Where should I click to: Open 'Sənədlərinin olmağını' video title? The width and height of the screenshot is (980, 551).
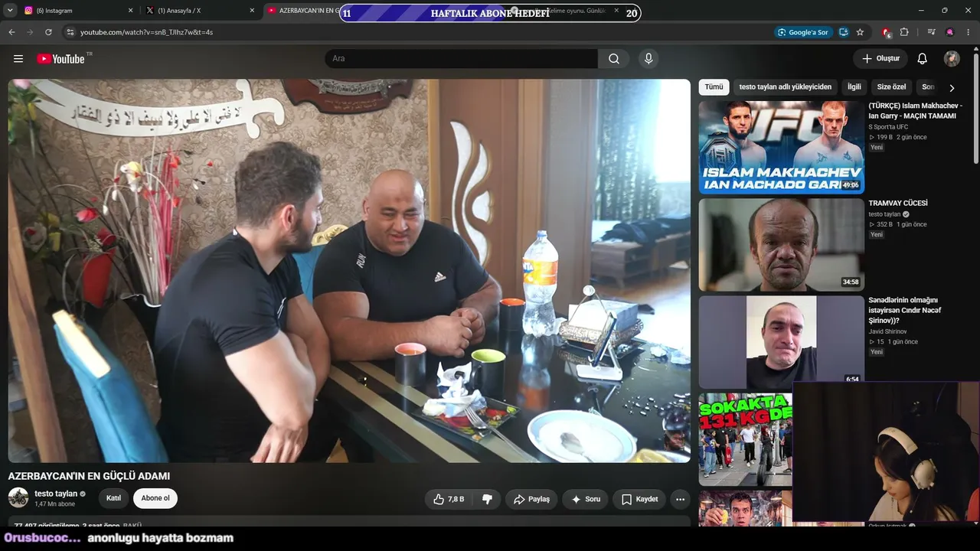point(905,310)
